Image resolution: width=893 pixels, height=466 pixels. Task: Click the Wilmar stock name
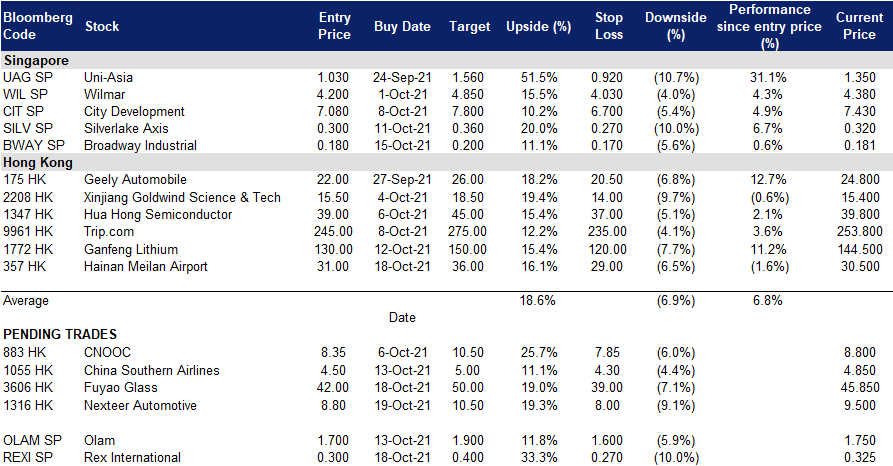(104, 95)
